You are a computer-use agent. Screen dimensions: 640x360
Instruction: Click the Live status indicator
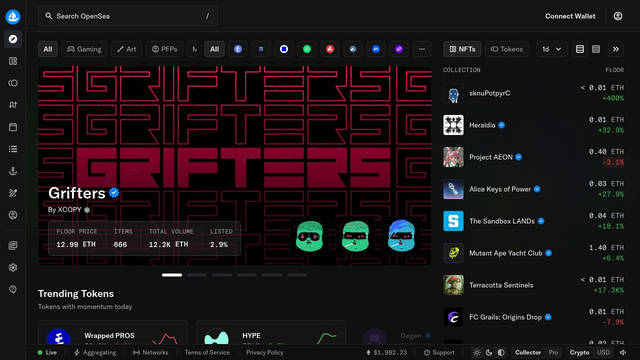click(47, 353)
